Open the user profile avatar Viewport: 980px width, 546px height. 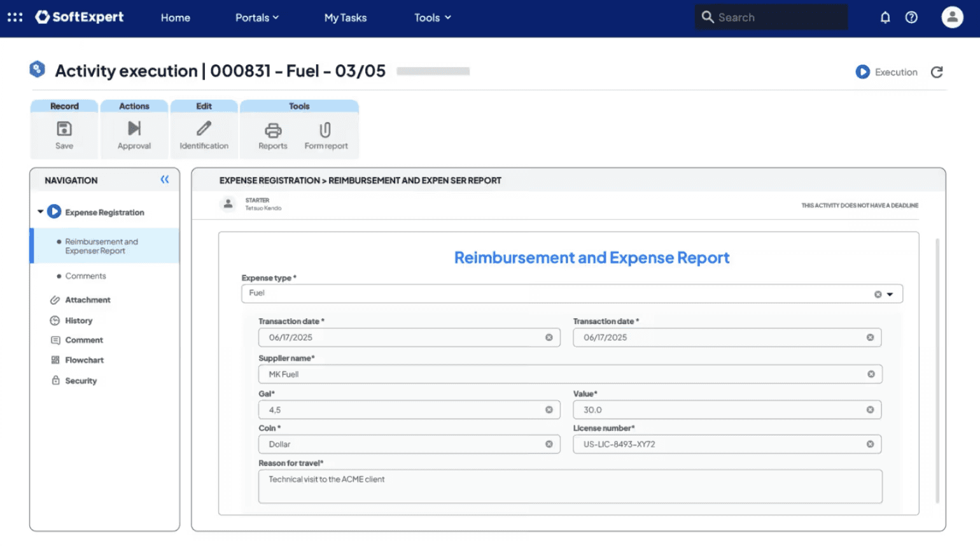[952, 17]
